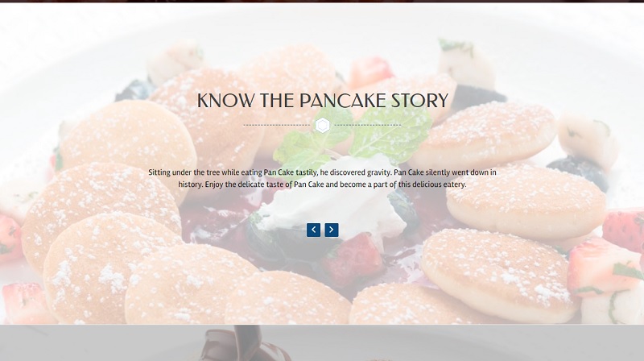This screenshot has width=644, height=361.
Task: Click the strawberry piece below the arrows
Action: click(353, 258)
